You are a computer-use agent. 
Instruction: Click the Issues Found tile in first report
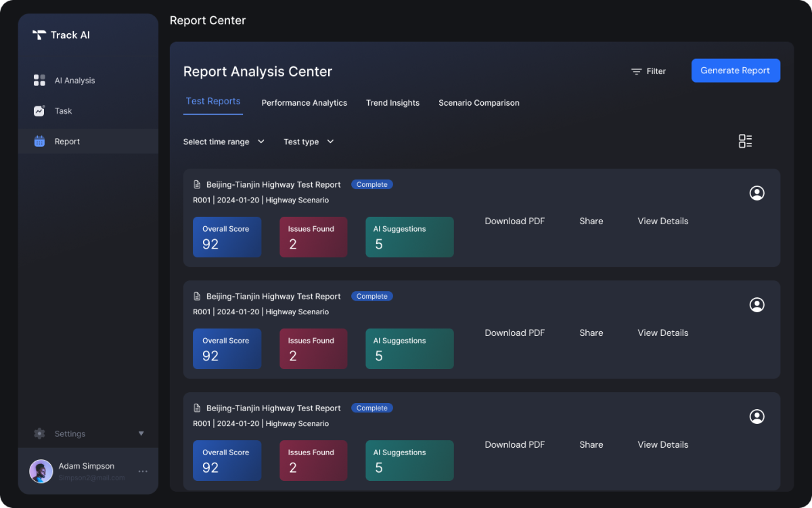(x=313, y=237)
